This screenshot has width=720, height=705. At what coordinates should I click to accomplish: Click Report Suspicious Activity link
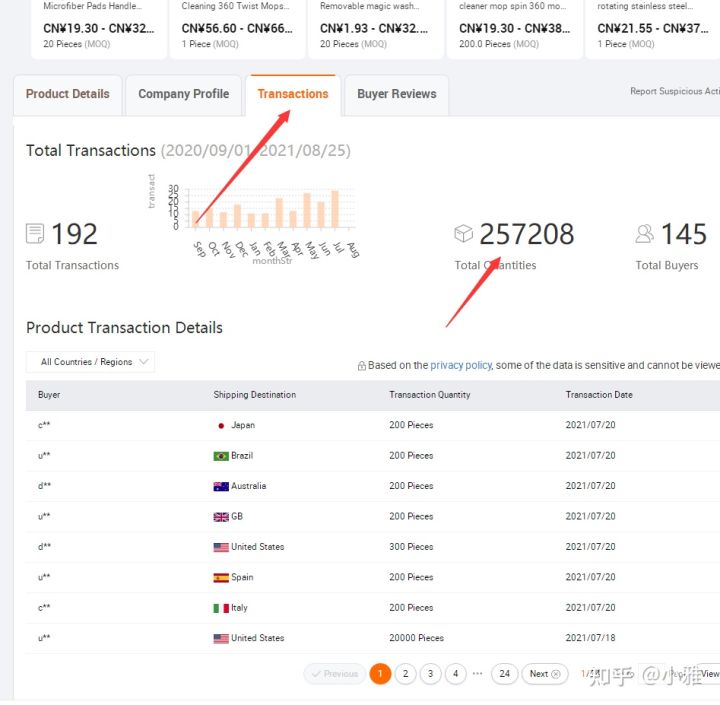point(674,92)
